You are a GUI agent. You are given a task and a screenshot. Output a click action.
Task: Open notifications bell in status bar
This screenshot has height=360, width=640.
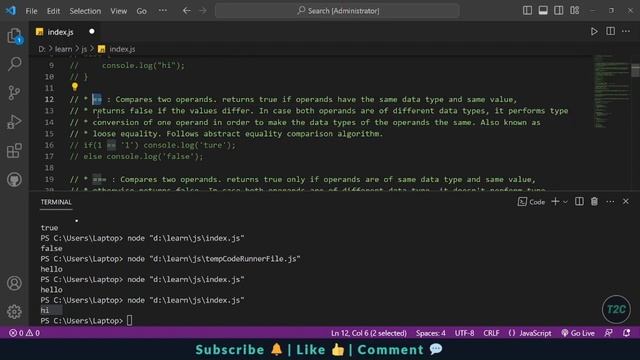[x=627, y=333]
